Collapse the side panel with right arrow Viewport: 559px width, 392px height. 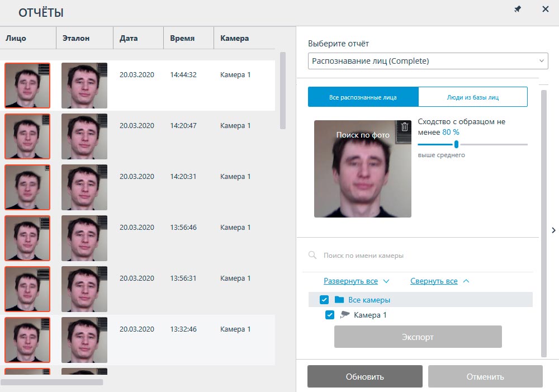click(x=553, y=230)
